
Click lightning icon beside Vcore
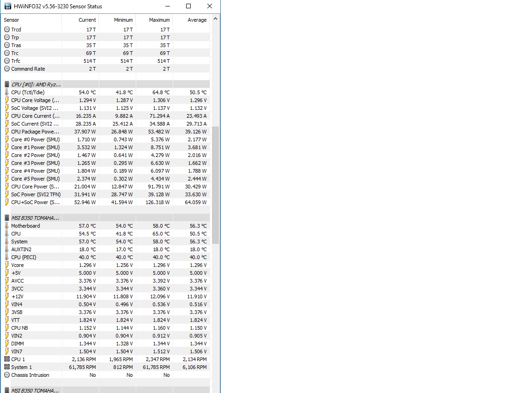point(7,265)
